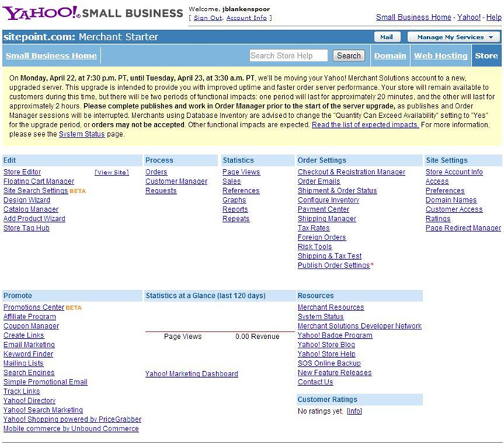504x448 pixels.
Task: Open the Graphs statistics link
Action: (x=234, y=200)
